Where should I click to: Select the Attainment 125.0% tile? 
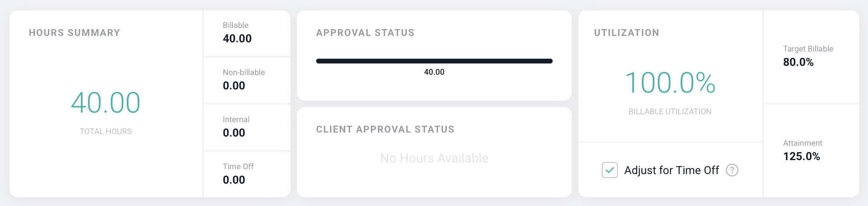click(811, 151)
